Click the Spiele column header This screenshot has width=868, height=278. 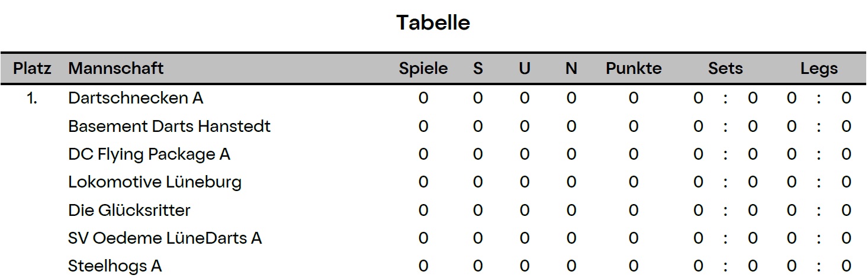[423, 69]
